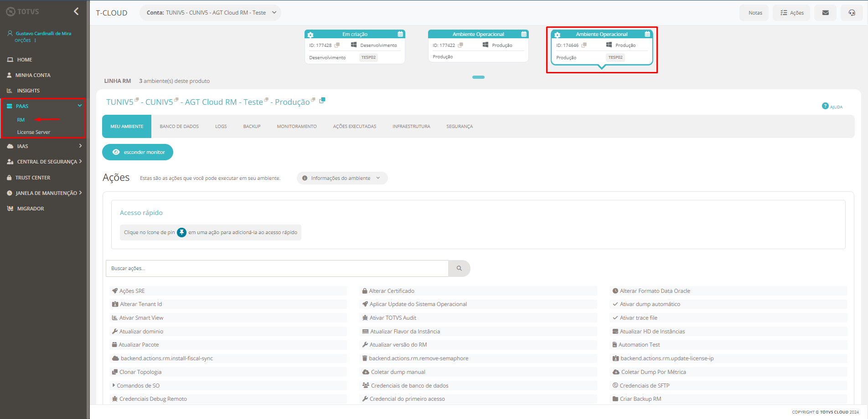The width and height of the screenshot is (868, 419).
Task: Copy TUNIV5 code with small copy icon
Action: [x=137, y=99]
